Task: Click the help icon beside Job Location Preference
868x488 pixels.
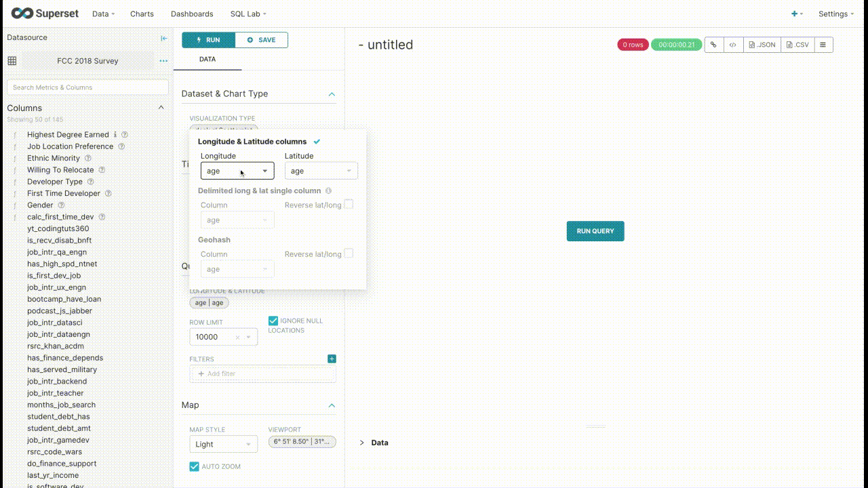Action: pos(122,146)
